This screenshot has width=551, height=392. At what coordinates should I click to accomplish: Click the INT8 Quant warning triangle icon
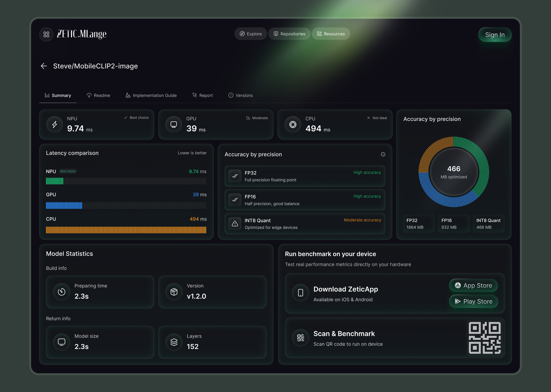235,224
